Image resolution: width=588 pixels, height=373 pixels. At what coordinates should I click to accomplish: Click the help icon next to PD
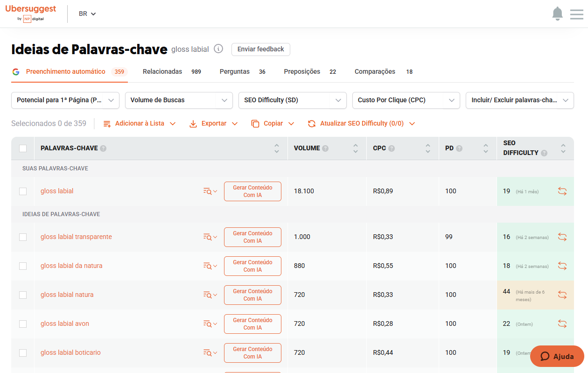(459, 148)
